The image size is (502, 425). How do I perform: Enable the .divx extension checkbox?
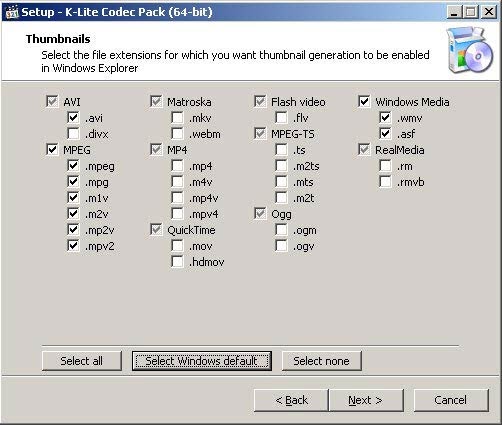(x=73, y=133)
